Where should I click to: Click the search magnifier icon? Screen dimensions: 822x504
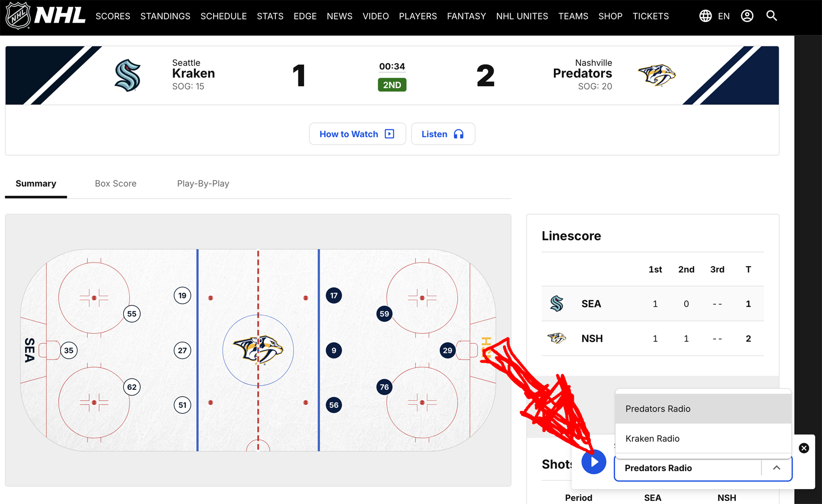(772, 16)
